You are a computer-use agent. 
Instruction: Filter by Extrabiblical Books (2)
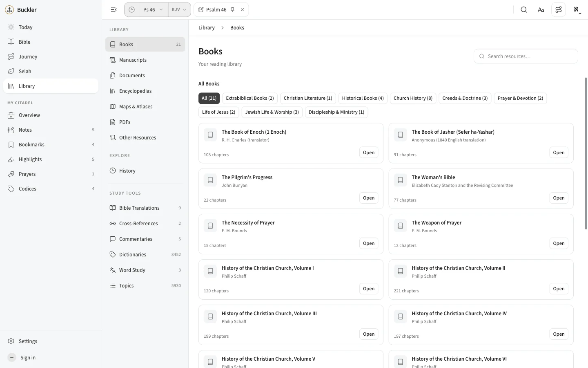click(x=250, y=99)
